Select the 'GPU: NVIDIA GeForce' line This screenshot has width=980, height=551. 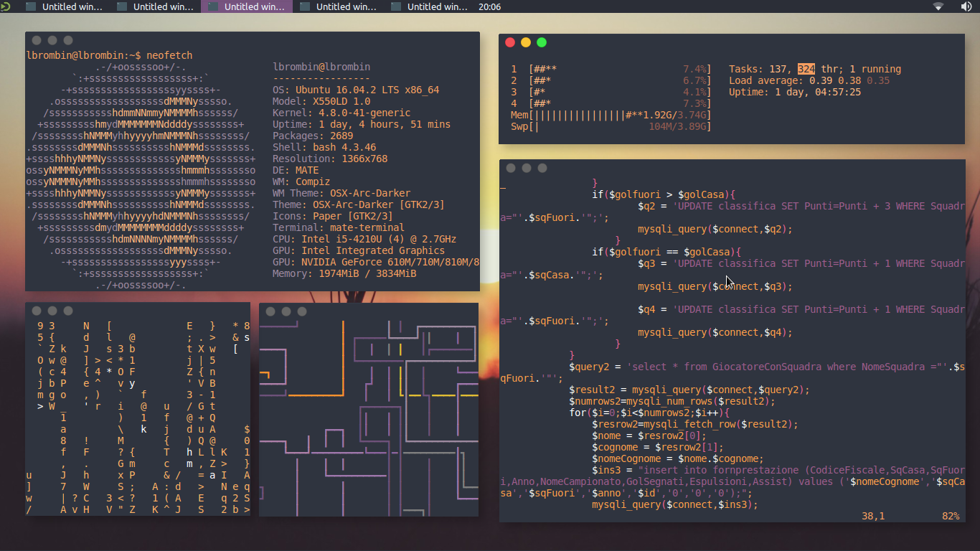click(376, 262)
